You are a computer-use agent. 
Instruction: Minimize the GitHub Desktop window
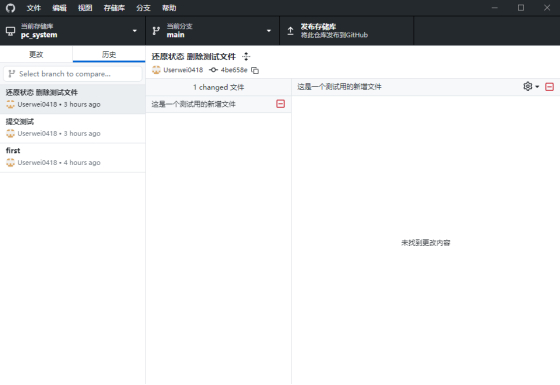pos(495,8)
